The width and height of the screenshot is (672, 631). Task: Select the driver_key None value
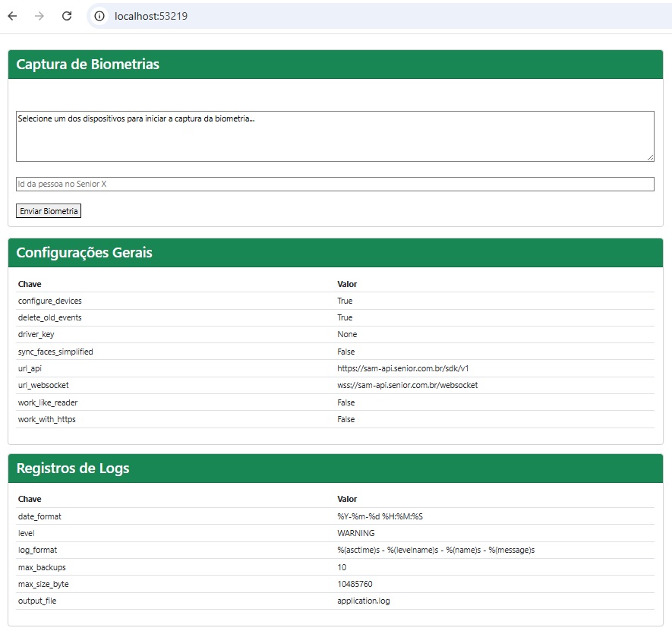pyautogui.click(x=347, y=334)
